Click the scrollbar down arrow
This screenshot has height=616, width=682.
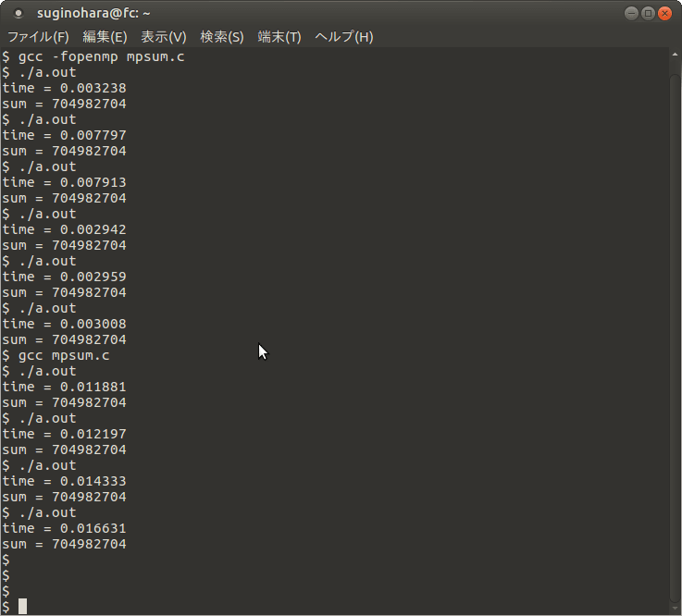(x=675, y=609)
